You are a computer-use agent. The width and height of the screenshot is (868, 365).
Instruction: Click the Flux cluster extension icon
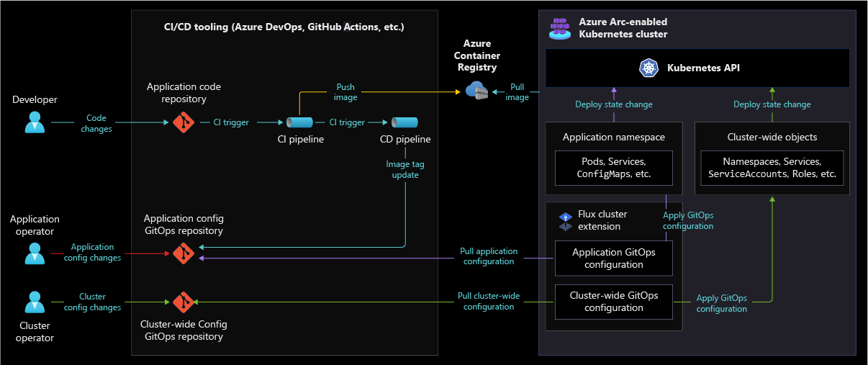pyautogui.click(x=565, y=221)
